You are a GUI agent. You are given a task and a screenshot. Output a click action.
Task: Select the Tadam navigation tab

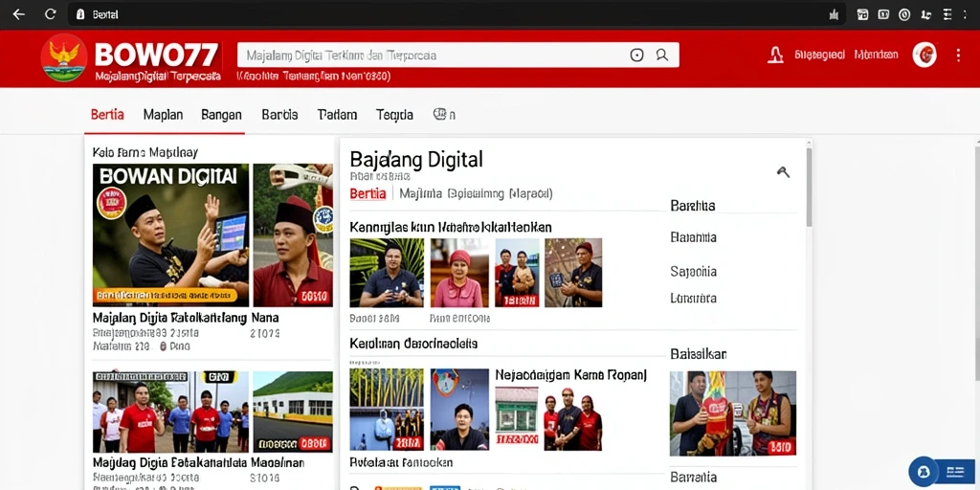[x=337, y=115]
